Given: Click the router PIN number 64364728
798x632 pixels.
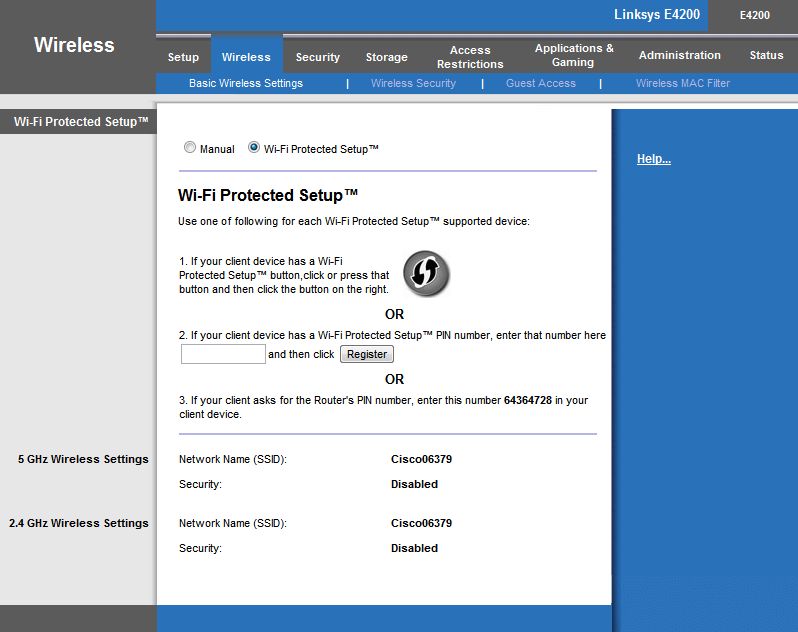Looking at the screenshot, I should coord(527,400).
